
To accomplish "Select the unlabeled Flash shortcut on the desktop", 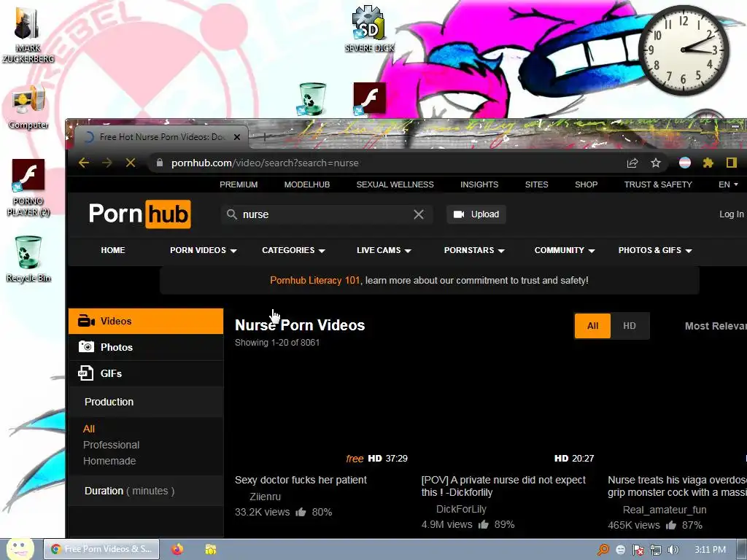I will click(x=369, y=98).
